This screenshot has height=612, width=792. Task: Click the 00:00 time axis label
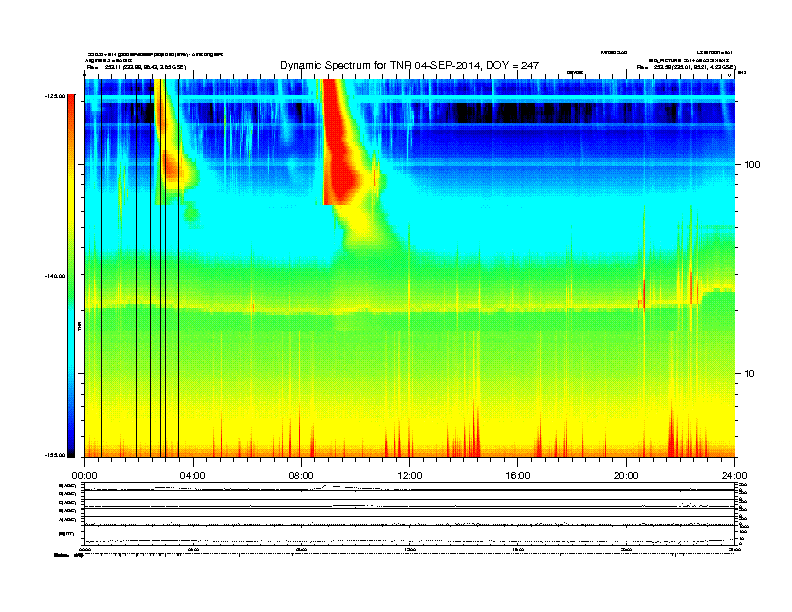pyautogui.click(x=84, y=476)
